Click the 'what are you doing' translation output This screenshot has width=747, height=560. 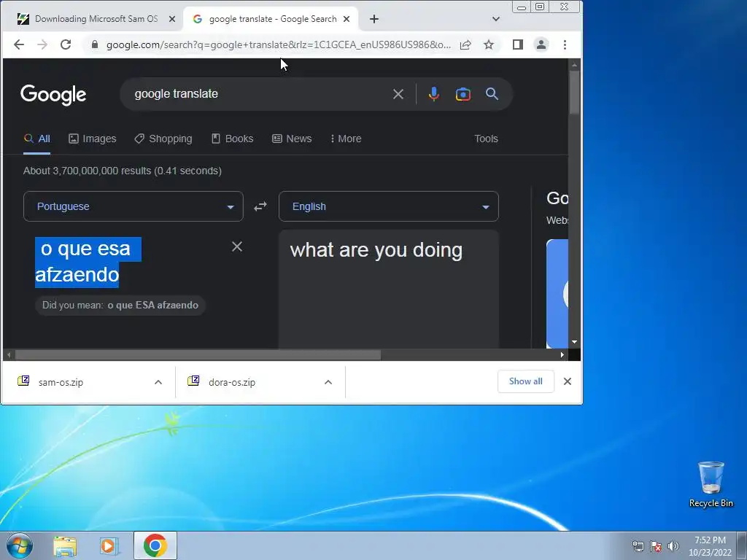point(376,250)
